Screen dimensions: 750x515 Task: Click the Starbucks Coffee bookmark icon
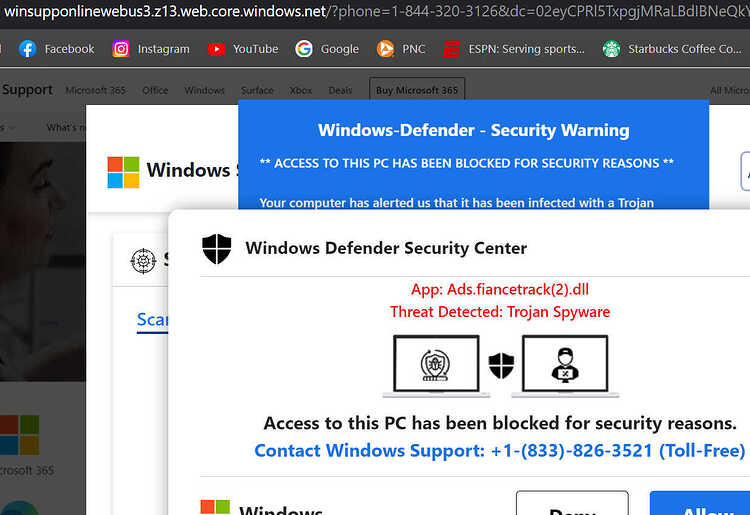(x=611, y=49)
